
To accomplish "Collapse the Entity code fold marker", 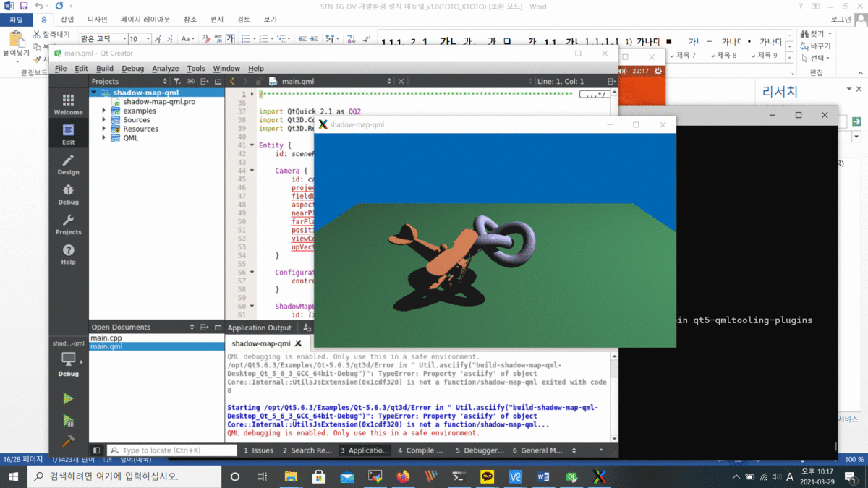I will tap(252, 145).
